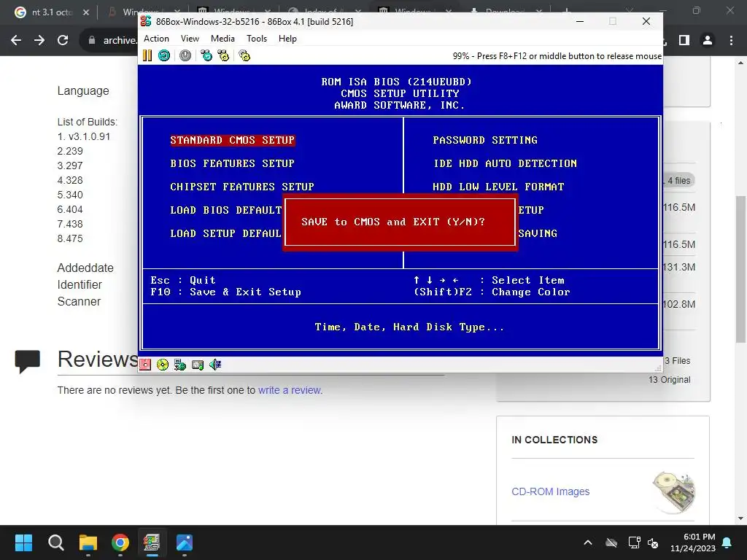Open Chrome three-dot menu
Image resolution: width=747 pixels, height=560 pixels.
tap(731, 41)
